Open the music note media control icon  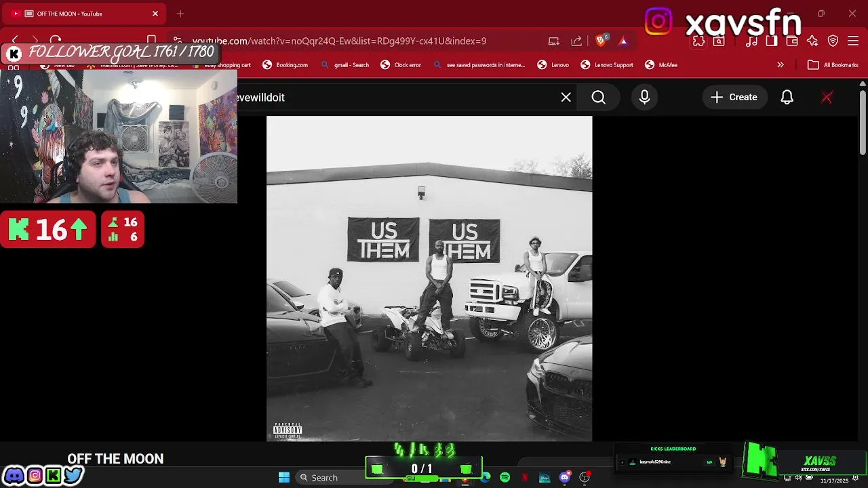point(751,41)
